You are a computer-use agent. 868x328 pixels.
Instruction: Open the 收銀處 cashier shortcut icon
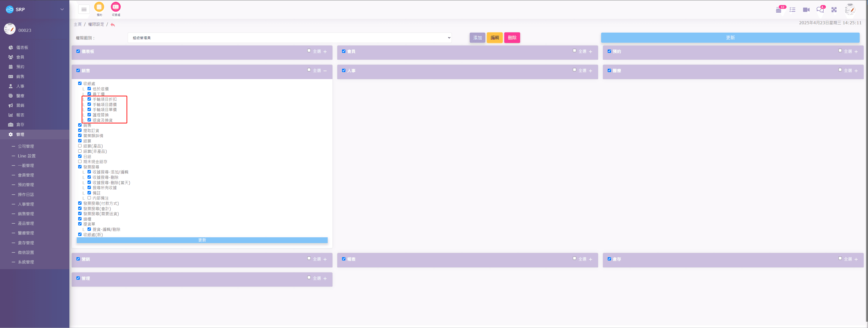(116, 7)
